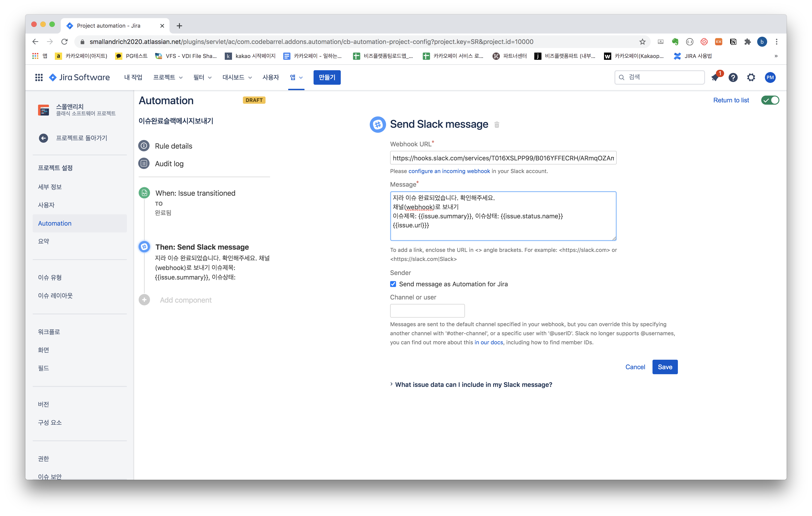The image size is (812, 516).
Task: Delete the Slack action via trash icon
Action: [x=496, y=125]
